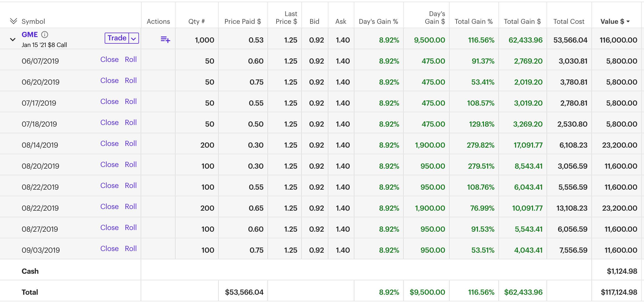This screenshot has height=303, width=644.
Task: Sort by Day's Gain $ column header
Action: click(x=435, y=17)
